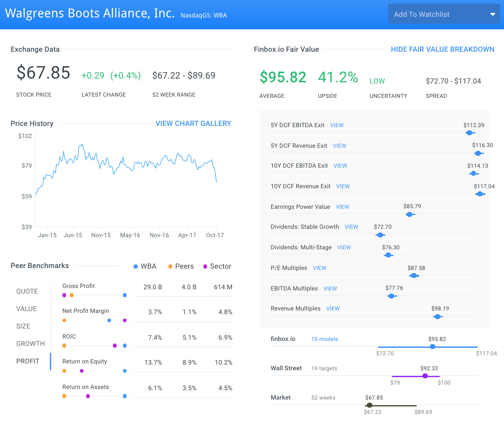The height and width of the screenshot is (422, 504).
Task: View the P/E Multiples model
Action: coord(320,268)
